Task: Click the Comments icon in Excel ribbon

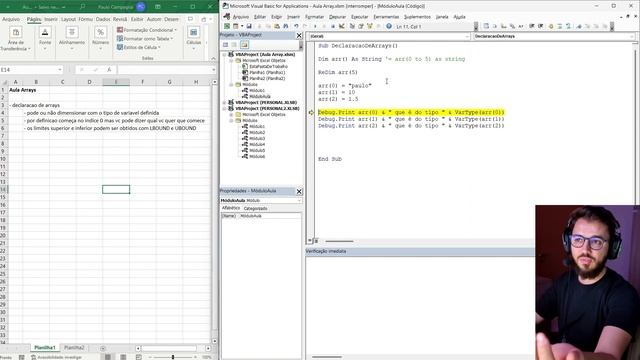Action: coord(190,19)
